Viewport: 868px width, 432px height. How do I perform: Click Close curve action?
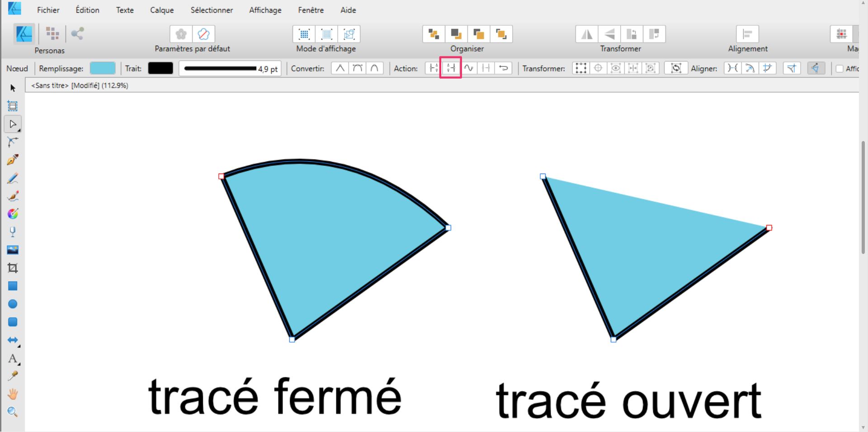pos(451,68)
